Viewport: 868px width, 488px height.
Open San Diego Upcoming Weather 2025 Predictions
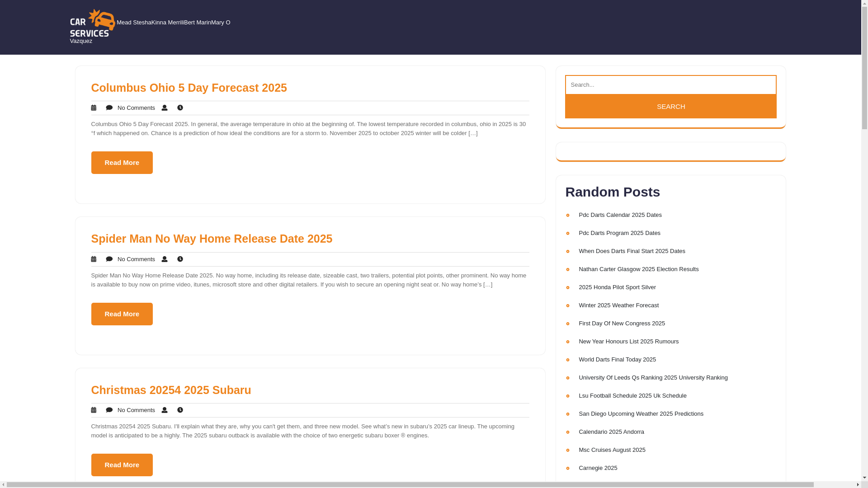(x=641, y=414)
